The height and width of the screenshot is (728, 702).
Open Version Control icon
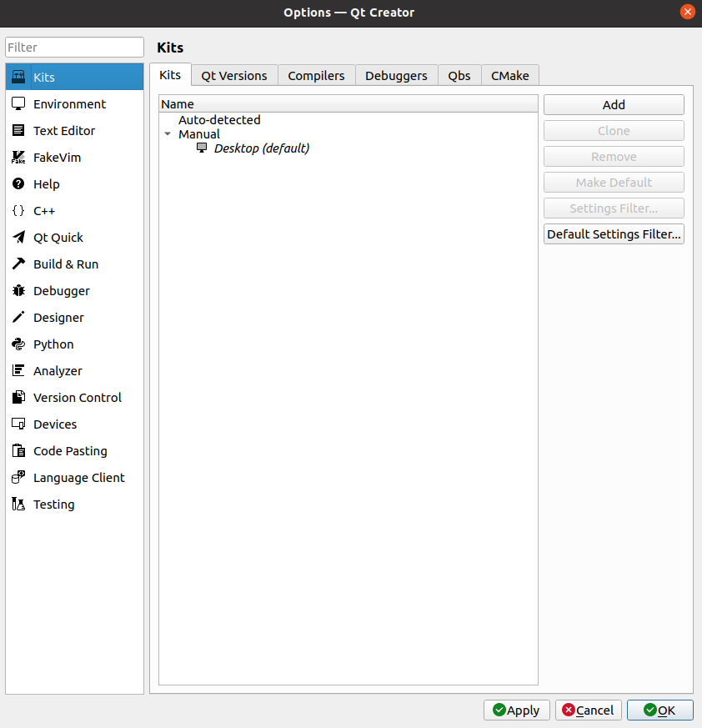point(18,398)
